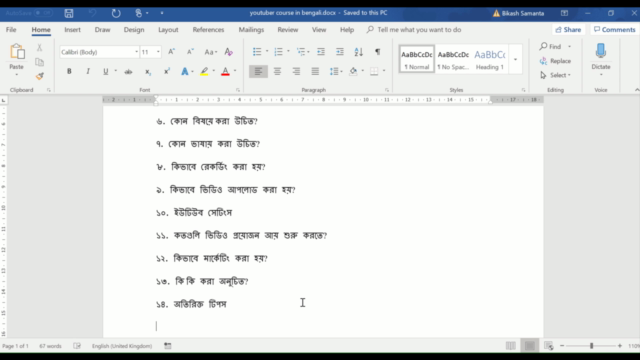Switch to the References tab
The height and width of the screenshot is (360, 640).
(208, 30)
